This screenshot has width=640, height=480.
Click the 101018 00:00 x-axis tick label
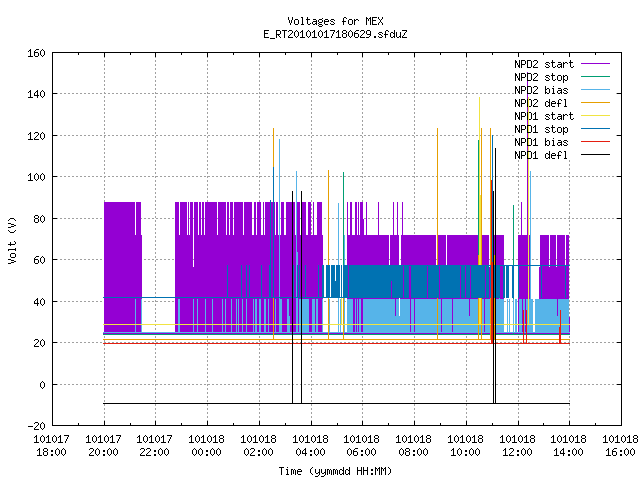click(207, 446)
